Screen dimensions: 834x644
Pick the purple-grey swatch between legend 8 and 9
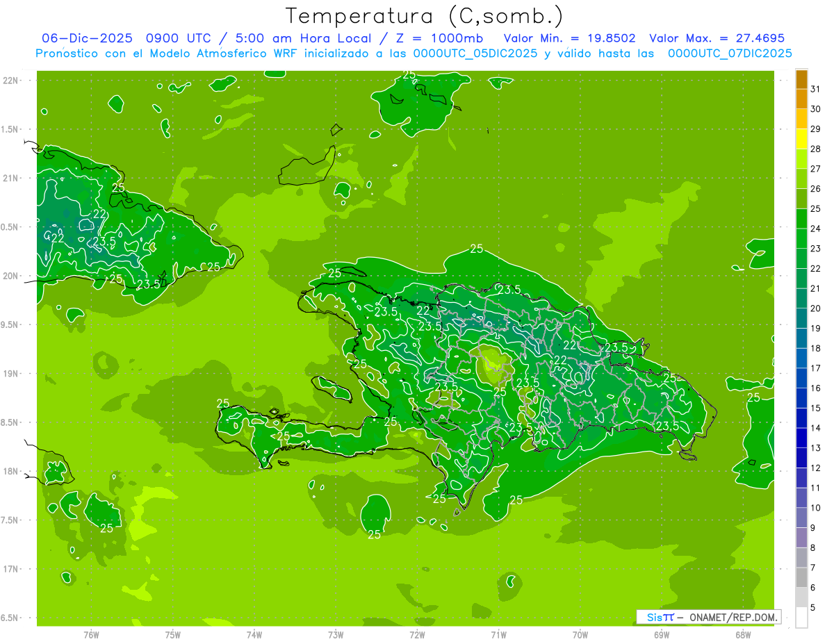click(x=801, y=538)
